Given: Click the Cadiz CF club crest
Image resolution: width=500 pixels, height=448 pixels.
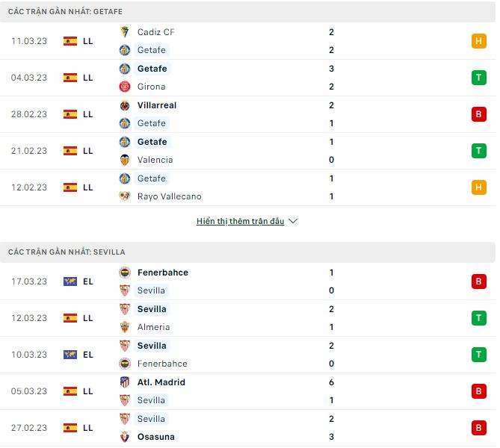Looking at the screenshot, I should pyautogui.click(x=125, y=32).
